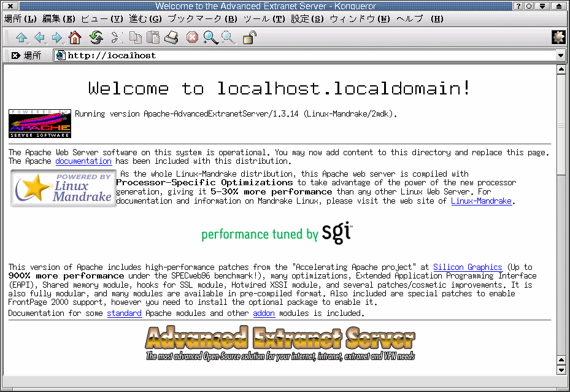Open the 編集 (E) menu

(x=58, y=19)
